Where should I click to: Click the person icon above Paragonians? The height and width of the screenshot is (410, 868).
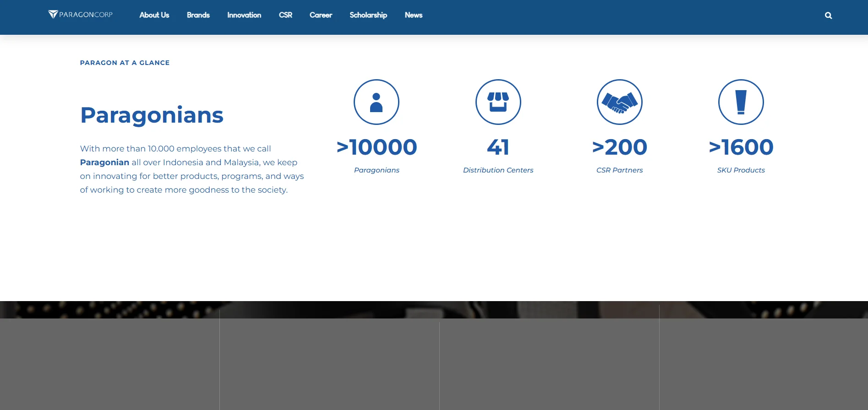[376, 102]
